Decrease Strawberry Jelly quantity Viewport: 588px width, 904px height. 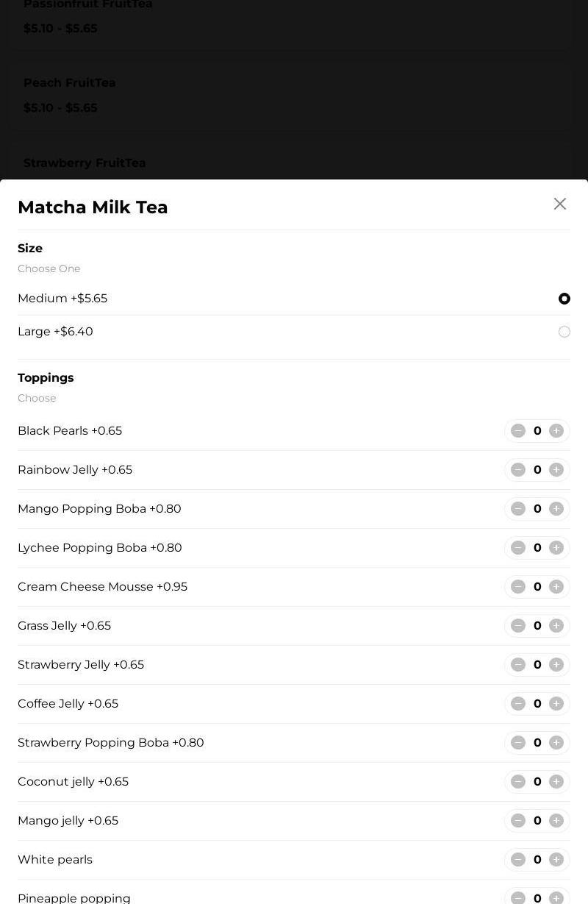click(x=518, y=665)
